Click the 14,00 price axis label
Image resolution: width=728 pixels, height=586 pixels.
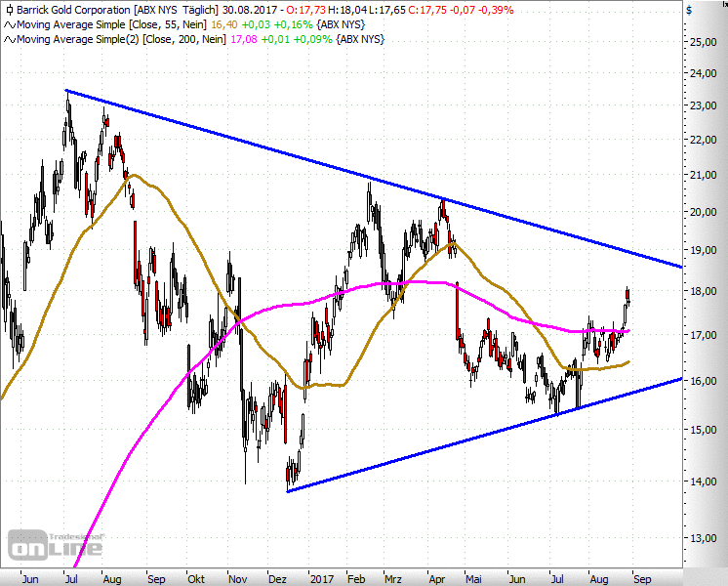pyautogui.click(x=704, y=481)
